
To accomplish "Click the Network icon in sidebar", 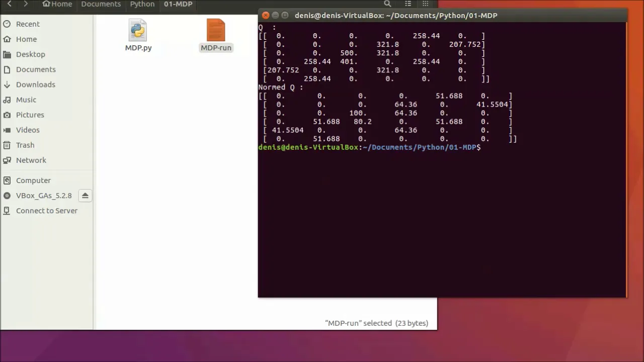I will coord(7,160).
